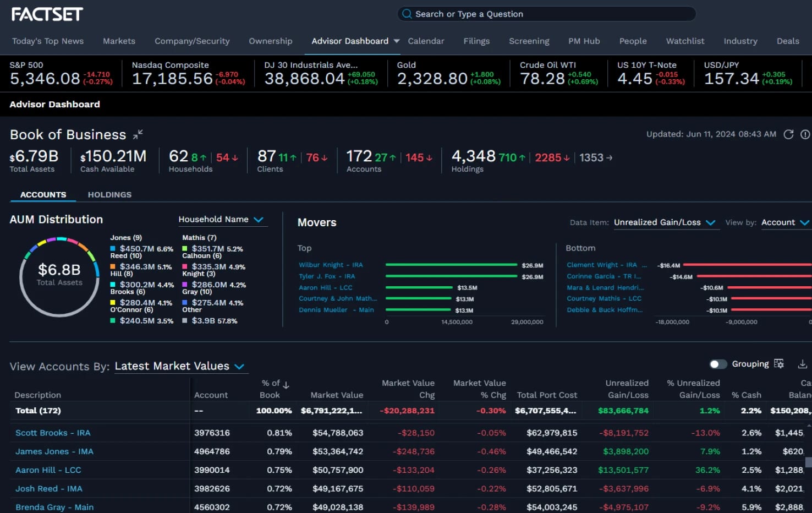Click the Total Port Cost column header
Screen dimensions: 812x513
point(547,395)
